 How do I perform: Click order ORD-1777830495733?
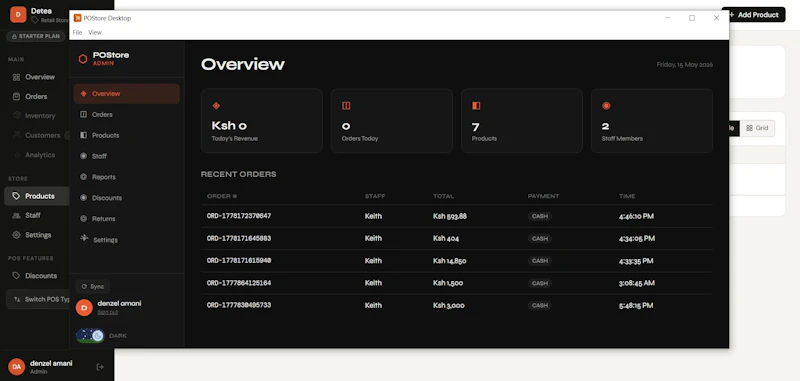[239, 305]
